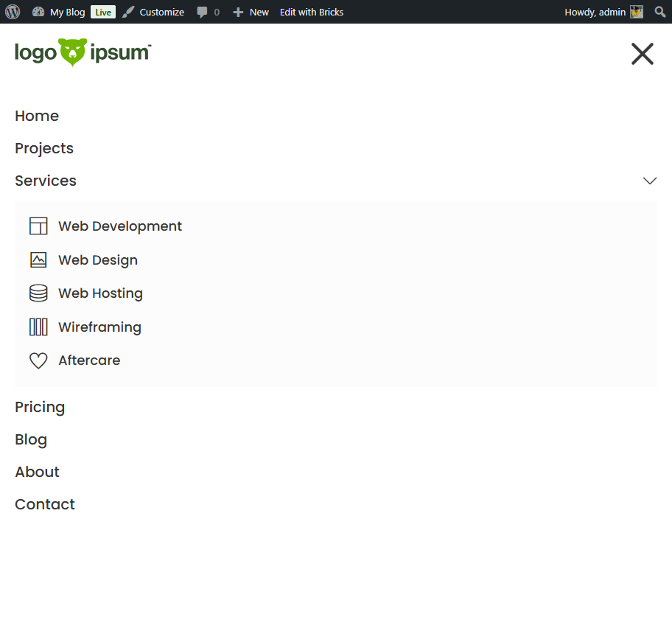Click the Live status badge
Image resolution: width=672 pixels, height=617 pixels.
click(103, 12)
